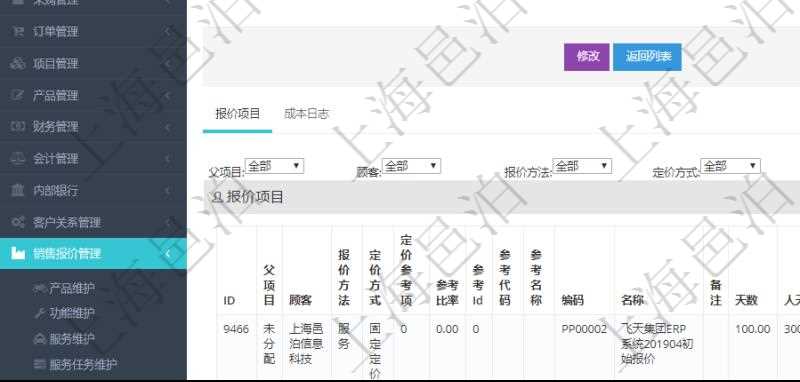Click the 定价参考项 column header
The image size is (800, 382).
[x=406, y=270]
